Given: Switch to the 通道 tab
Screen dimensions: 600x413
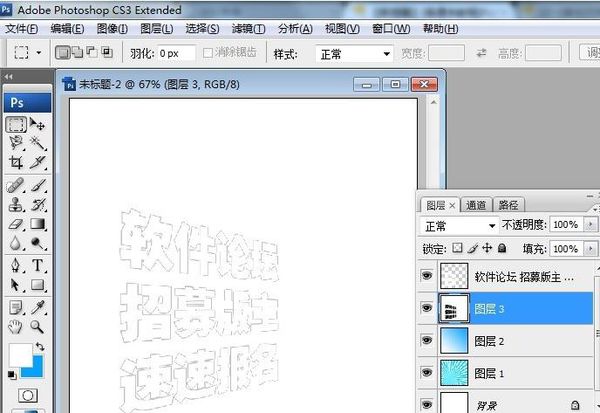Looking at the screenshot, I should click(x=476, y=206).
